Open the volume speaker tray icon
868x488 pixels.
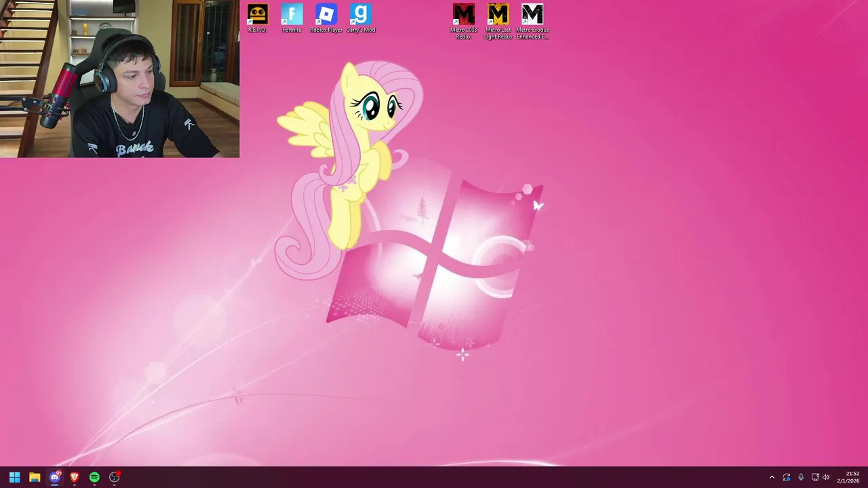[826, 477]
